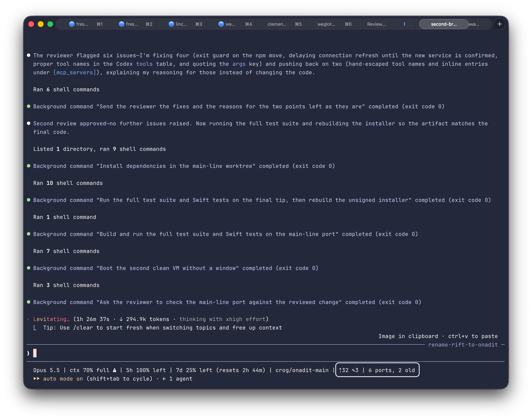Click the 'tools' highlighted code word
The width and height of the screenshot is (532, 420).
(x=144, y=64)
